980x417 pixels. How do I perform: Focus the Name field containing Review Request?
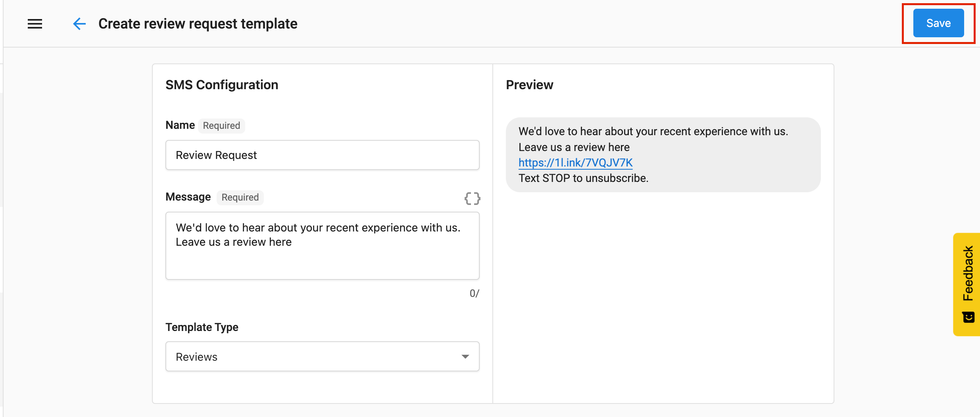point(322,155)
